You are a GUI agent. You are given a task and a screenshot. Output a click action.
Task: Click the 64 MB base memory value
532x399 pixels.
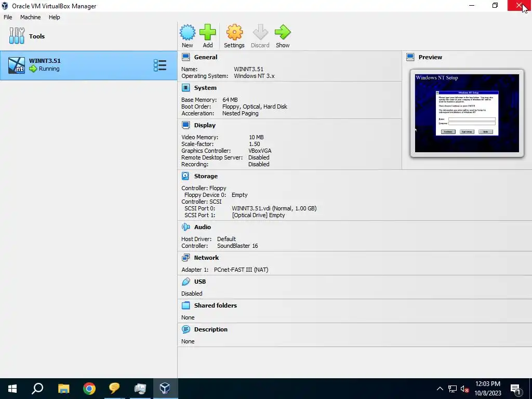point(230,100)
